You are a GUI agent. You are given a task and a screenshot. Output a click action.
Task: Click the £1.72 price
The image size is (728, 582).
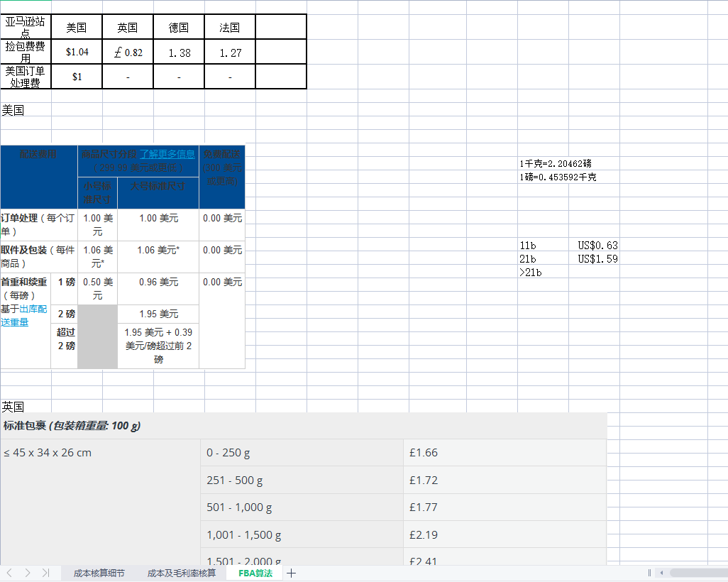pyautogui.click(x=424, y=480)
